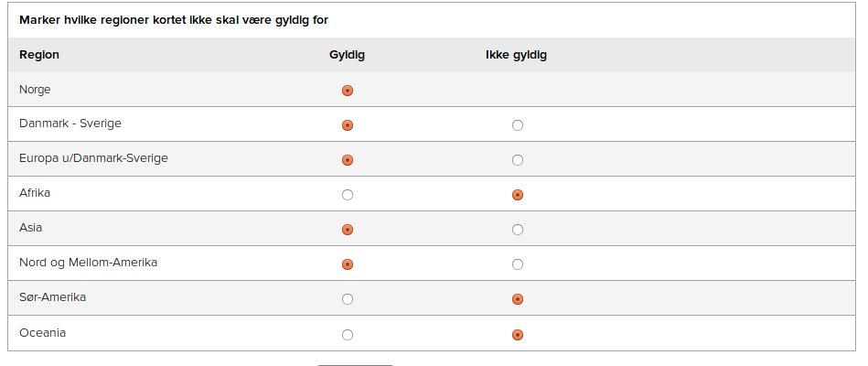This screenshot has width=868, height=366.
Task: Mark Asia as Ikke gyldig
Action: [x=517, y=230]
